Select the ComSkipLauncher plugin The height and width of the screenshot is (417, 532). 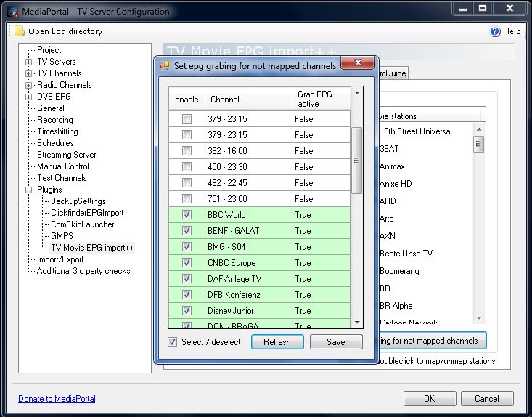83,224
